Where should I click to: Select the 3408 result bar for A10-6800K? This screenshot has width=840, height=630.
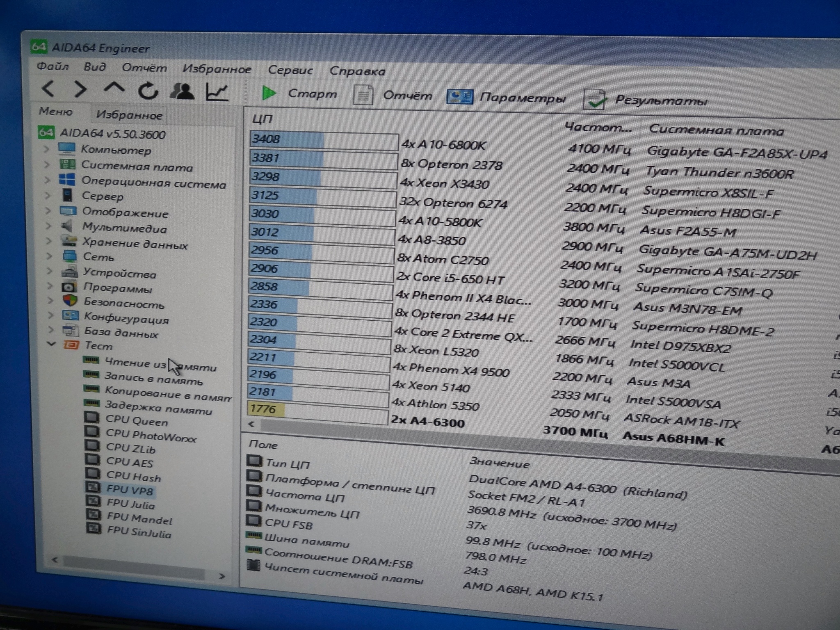(324, 141)
